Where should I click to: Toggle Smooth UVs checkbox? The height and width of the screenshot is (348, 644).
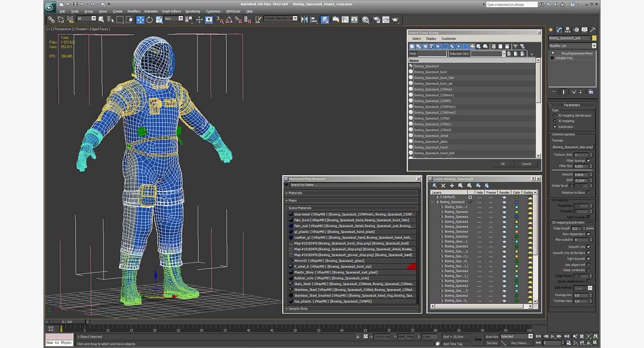[x=588, y=247]
